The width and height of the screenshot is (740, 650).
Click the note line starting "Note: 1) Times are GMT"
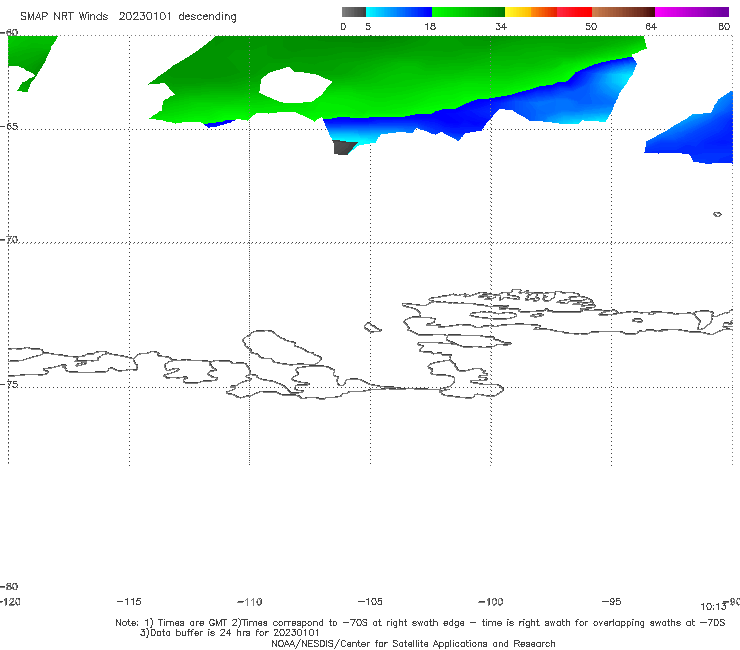click(420, 623)
